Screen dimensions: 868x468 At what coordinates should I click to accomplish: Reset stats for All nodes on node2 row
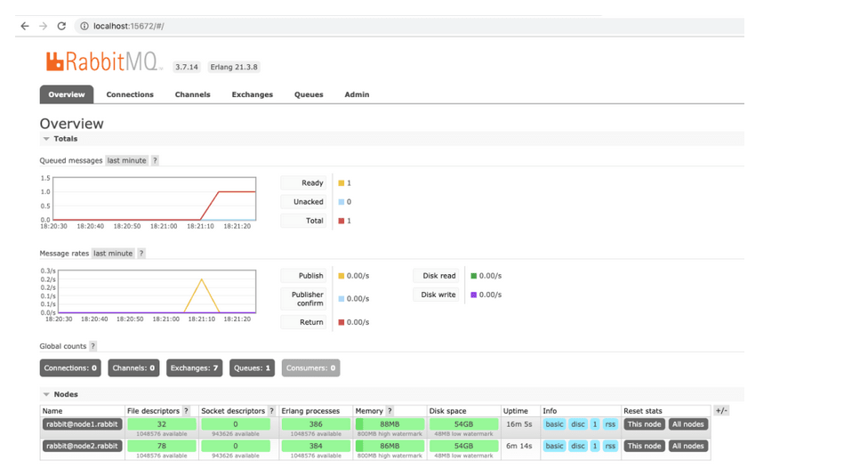click(x=688, y=446)
